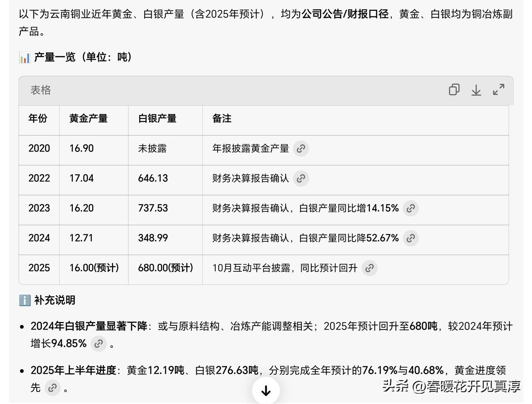
Task: Select the 备注 column header
Action: 221,119
